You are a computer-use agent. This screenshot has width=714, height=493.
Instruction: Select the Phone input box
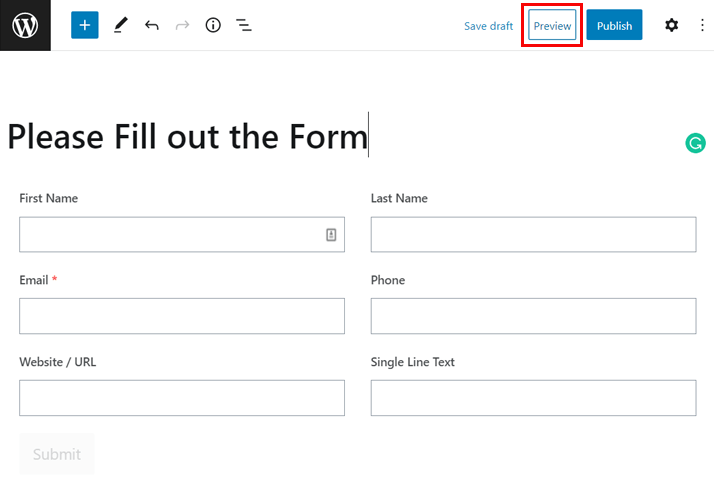pos(533,316)
